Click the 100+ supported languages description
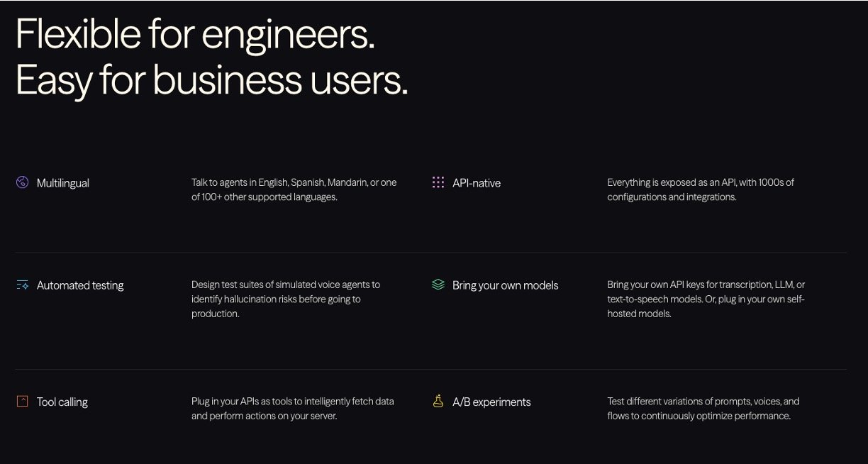This screenshot has height=464, width=868. (x=294, y=189)
